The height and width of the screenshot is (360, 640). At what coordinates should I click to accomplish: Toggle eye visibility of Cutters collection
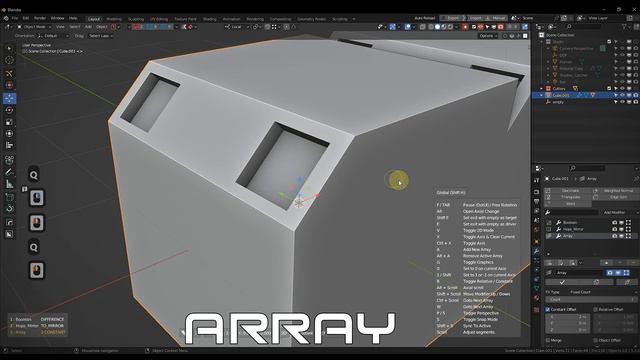pos(622,88)
